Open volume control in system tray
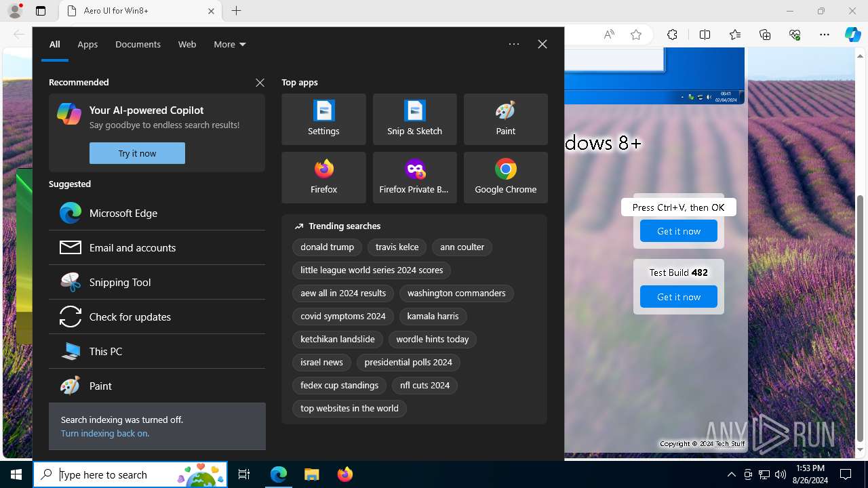 tap(781, 474)
